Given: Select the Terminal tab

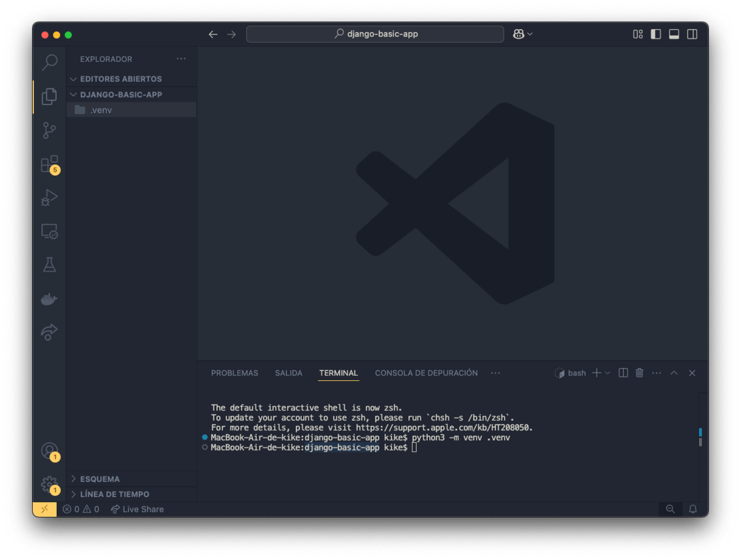Looking at the screenshot, I should (x=338, y=373).
